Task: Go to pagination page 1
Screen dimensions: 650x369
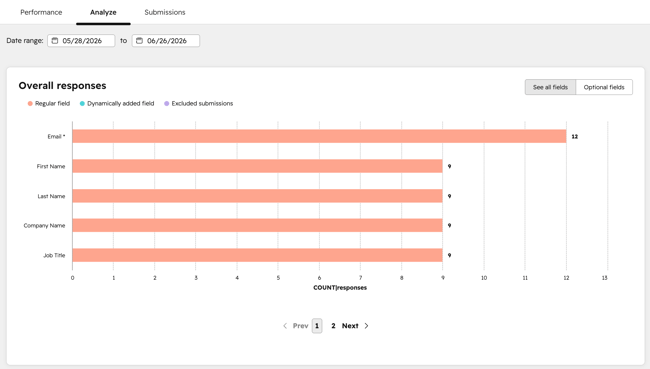Action: point(317,326)
